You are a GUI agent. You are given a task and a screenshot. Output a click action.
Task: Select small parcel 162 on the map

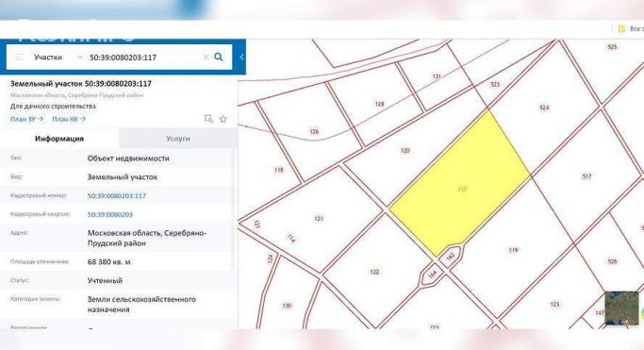[451, 257]
